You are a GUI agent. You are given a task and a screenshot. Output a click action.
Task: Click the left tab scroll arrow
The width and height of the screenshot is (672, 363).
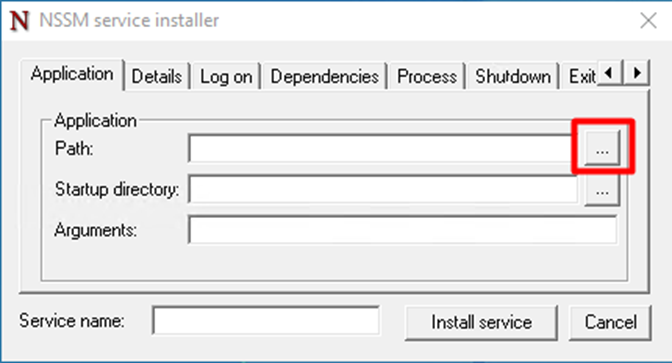click(609, 73)
